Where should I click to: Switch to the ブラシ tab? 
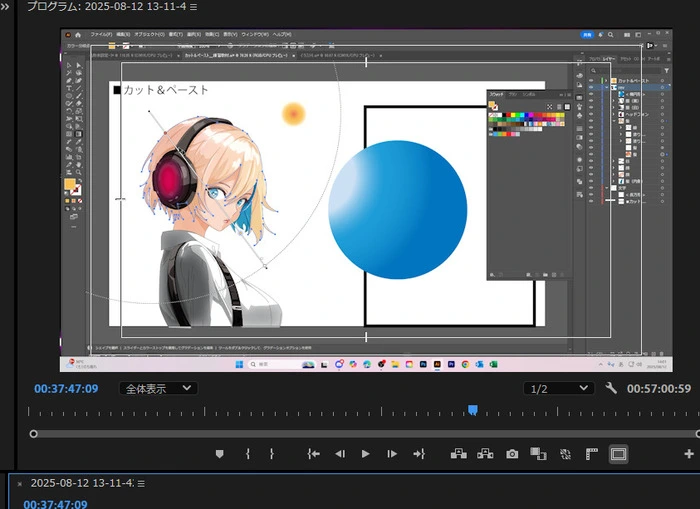tap(513, 94)
